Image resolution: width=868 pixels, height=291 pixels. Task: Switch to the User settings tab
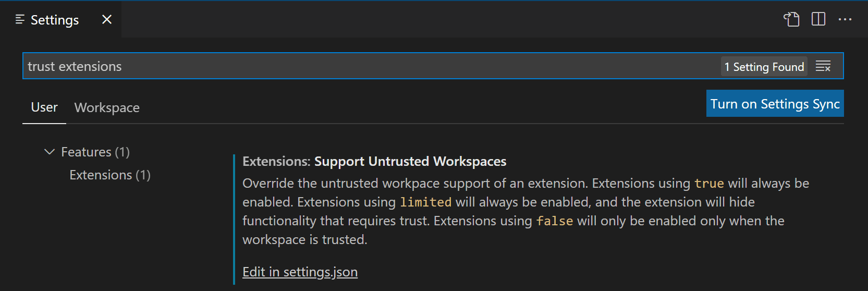click(44, 107)
